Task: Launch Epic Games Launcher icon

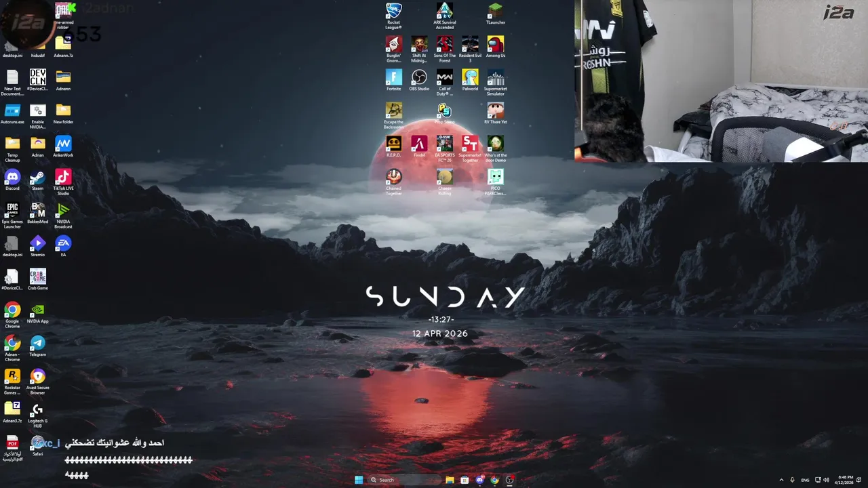Action: pos(12,215)
